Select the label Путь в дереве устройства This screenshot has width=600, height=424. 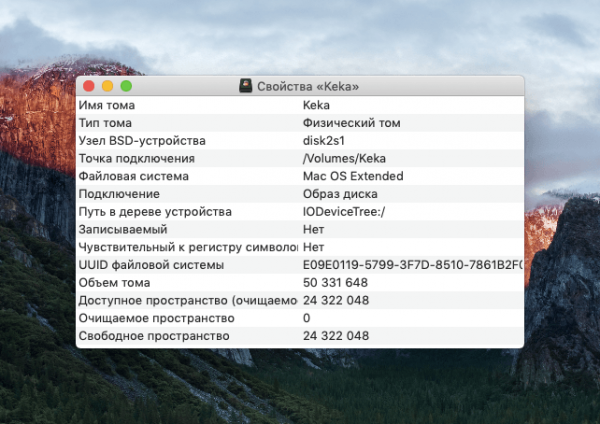tap(155, 212)
